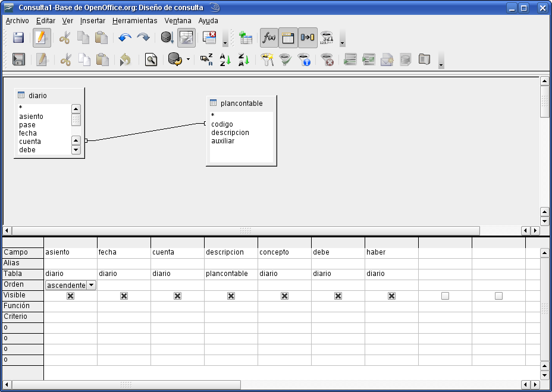Screen dimensions: 552x392
Task: Toggle the Table Name icon
Action: tap(288, 37)
